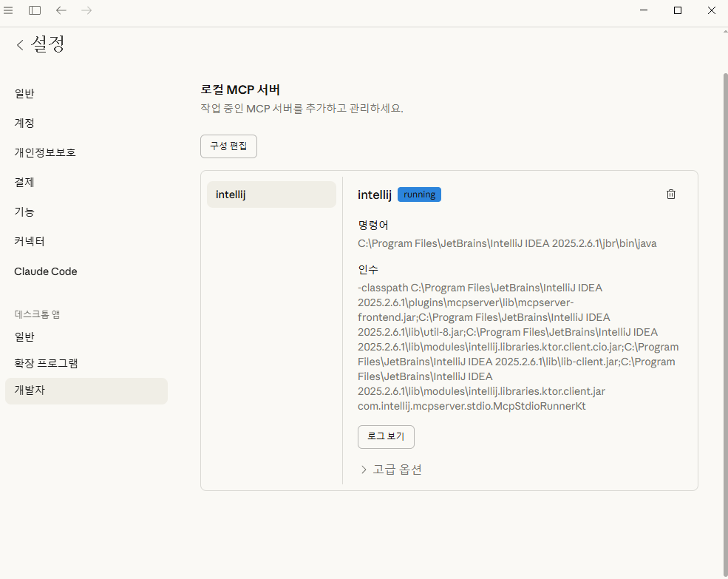Open the 결제 settings section
Image resolution: width=728 pixels, height=579 pixels.
tap(24, 182)
